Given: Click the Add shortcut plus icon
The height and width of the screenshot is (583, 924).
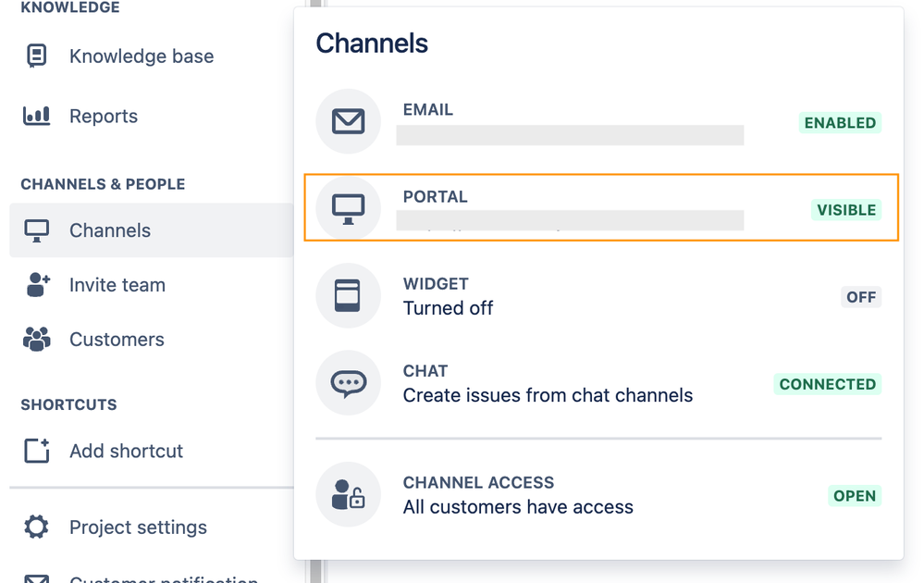Looking at the screenshot, I should [x=36, y=451].
